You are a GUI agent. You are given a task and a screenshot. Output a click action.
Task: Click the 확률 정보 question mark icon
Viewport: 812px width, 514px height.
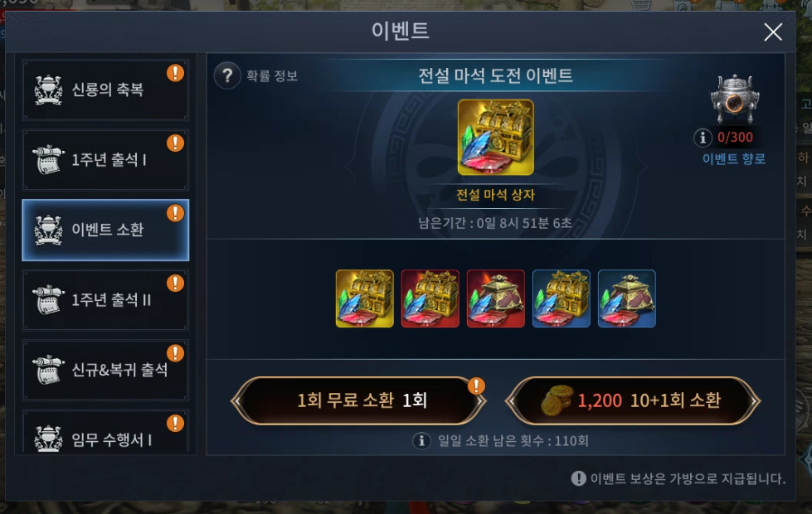[227, 75]
